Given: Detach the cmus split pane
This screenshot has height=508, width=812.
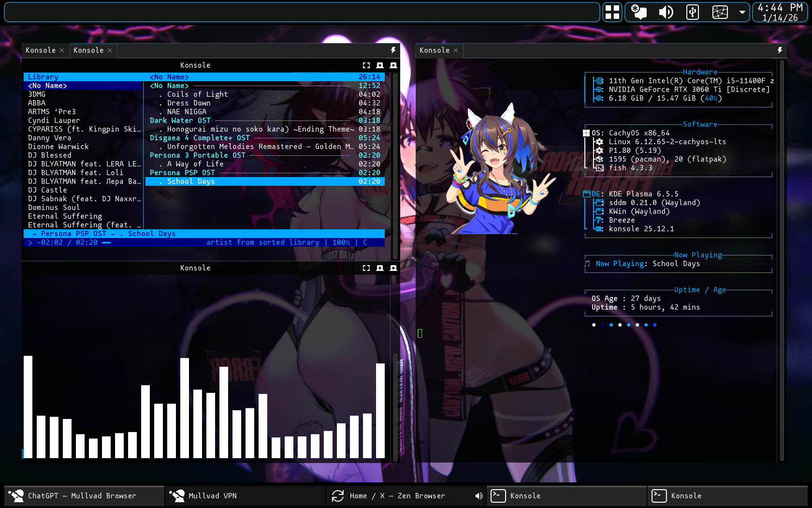Looking at the screenshot, I should pos(380,65).
